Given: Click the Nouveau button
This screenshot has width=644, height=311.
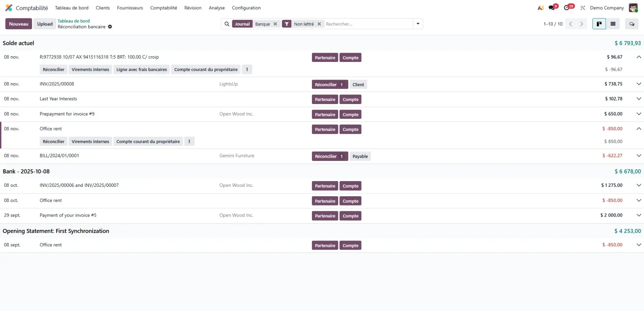Looking at the screenshot, I should 19,24.
